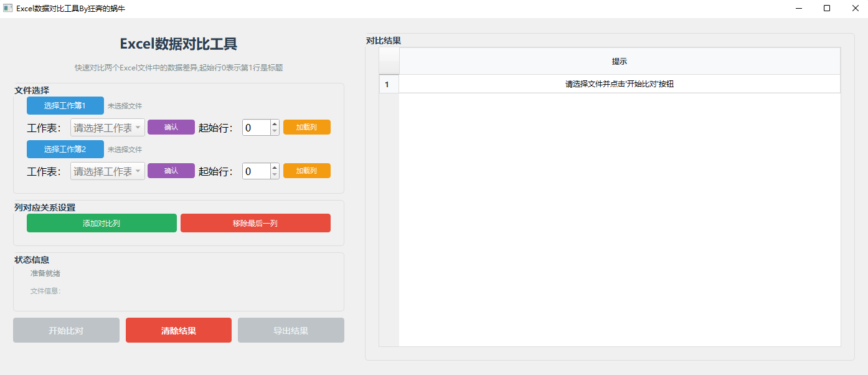The width and height of the screenshot is (868, 375).
Task: Click the second '加载列' load columns button
Action: click(x=306, y=170)
